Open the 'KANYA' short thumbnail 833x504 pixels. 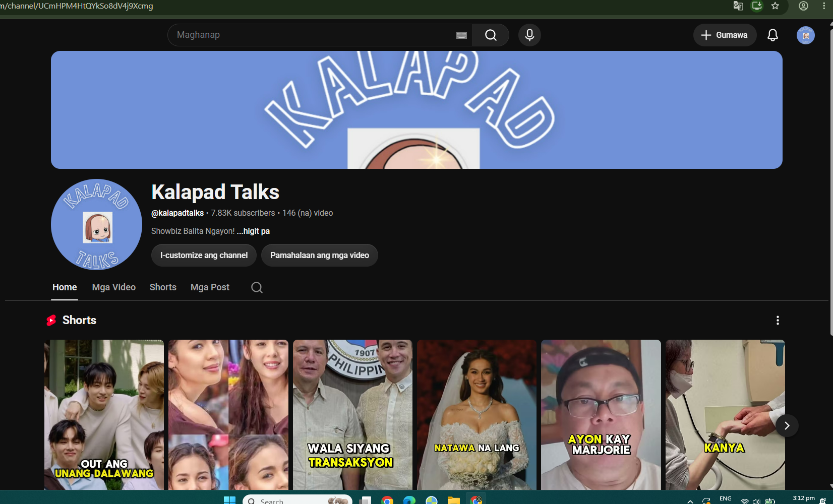pos(725,415)
